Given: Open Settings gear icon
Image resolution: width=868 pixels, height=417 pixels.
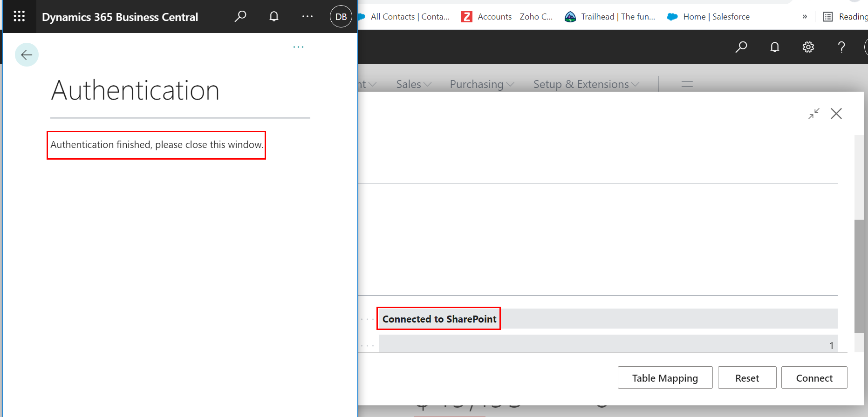Looking at the screenshot, I should [808, 47].
